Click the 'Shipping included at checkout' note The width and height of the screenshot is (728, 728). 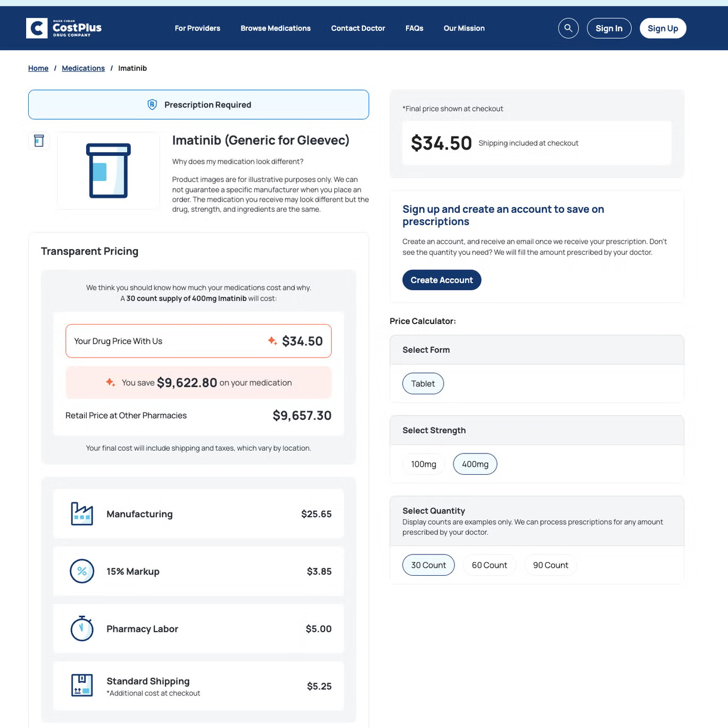pos(528,143)
